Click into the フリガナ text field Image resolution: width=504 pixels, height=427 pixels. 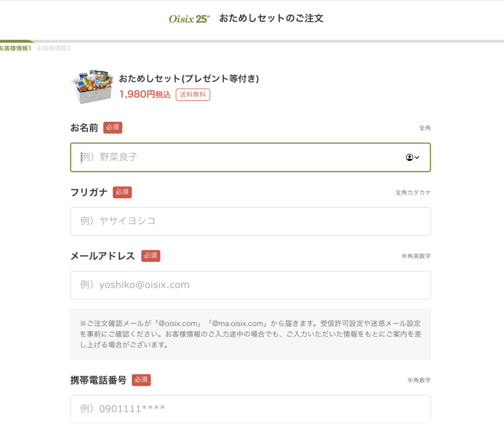click(x=250, y=221)
